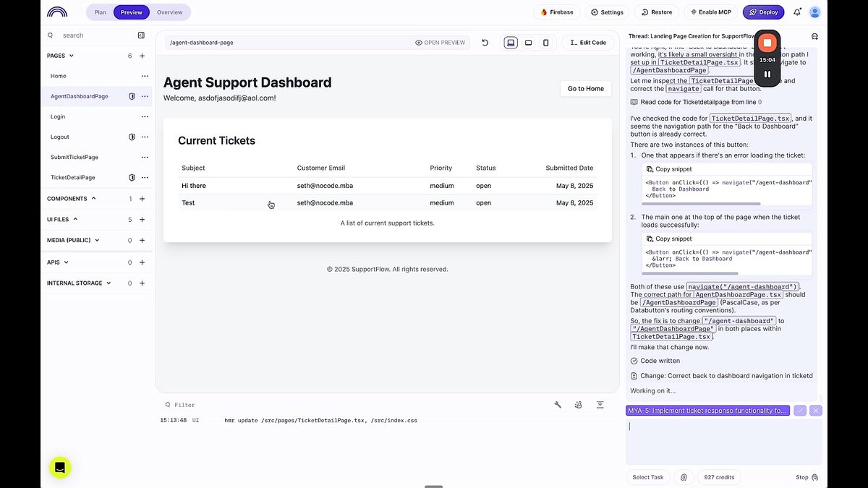Expand the INTERNAL STORAGE section
The image size is (868, 488).
pos(79,283)
